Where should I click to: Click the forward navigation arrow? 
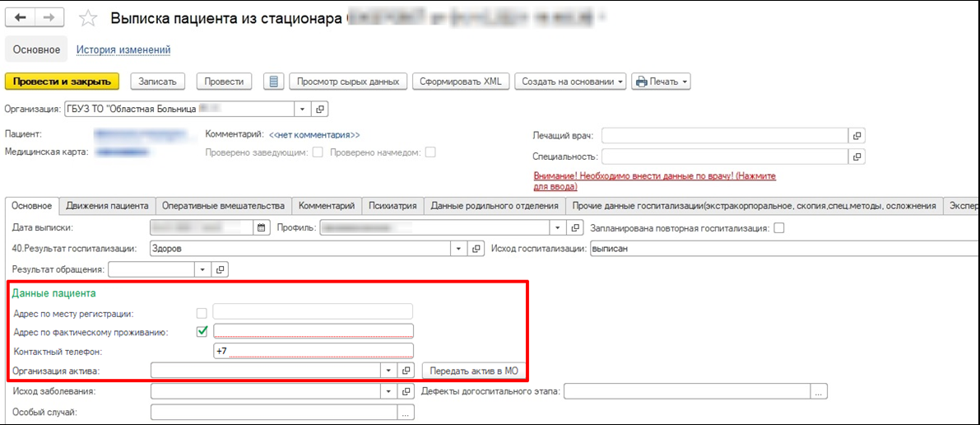[49, 18]
